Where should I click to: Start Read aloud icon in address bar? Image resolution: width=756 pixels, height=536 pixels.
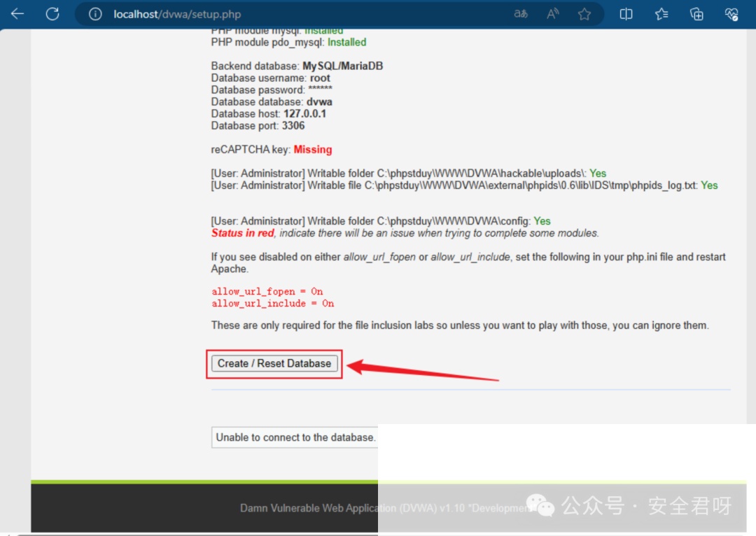(552, 14)
